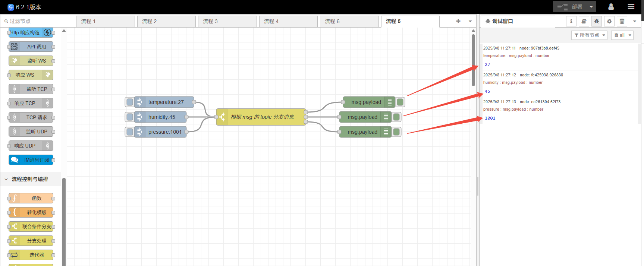The height and width of the screenshot is (266, 644).
Task: Trigger the temperature:27 inject node button
Action: point(130,102)
